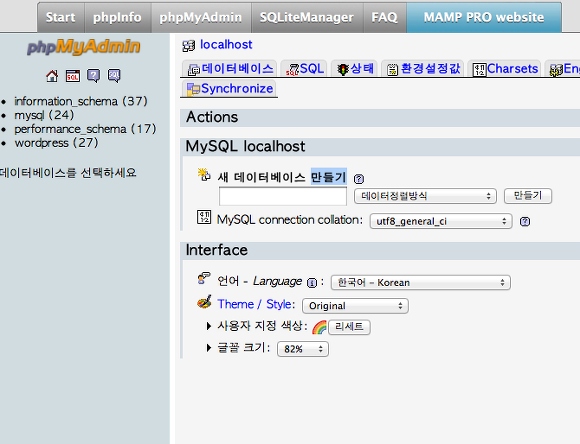Open language info icon after Language
Image resolution: width=580 pixels, height=444 pixels.
click(312, 283)
